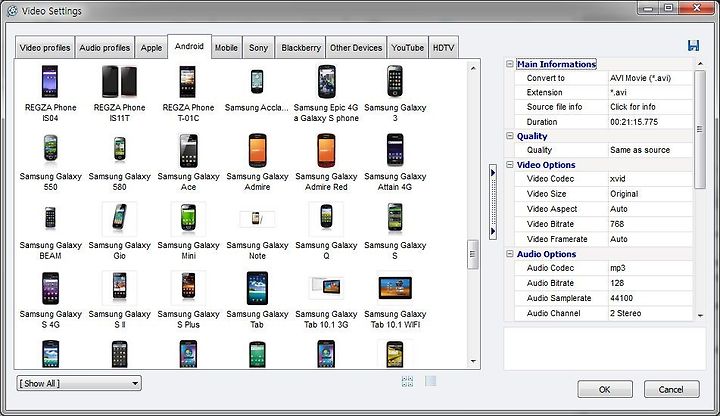
Task: Choose the Samsung Galaxy Mini profile
Action: (188, 217)
